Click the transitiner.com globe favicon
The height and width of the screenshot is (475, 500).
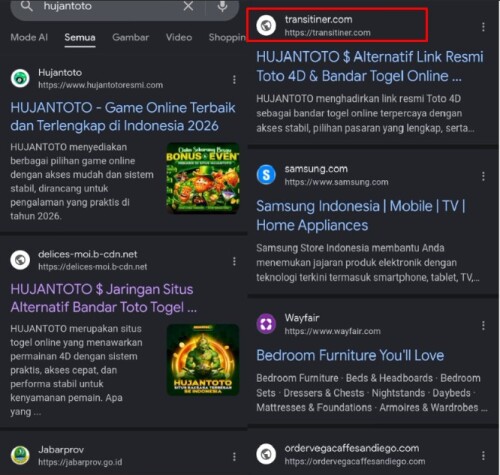(x=266, y=25)
